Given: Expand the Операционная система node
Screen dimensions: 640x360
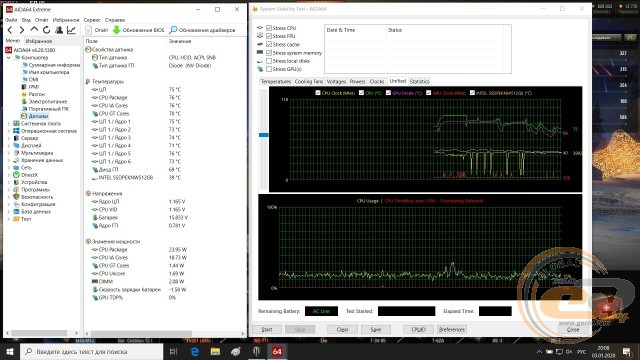Looking at the screenshot, I should point(9,131).
